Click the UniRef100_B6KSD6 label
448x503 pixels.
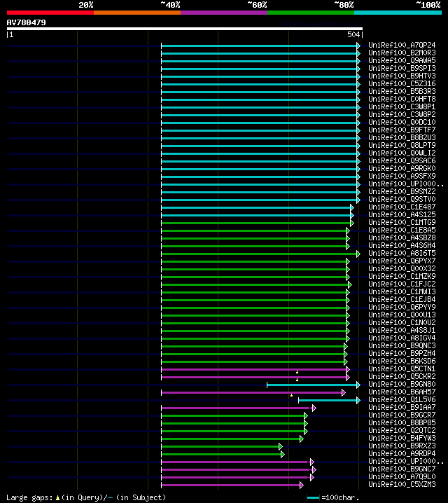(402, 361)
